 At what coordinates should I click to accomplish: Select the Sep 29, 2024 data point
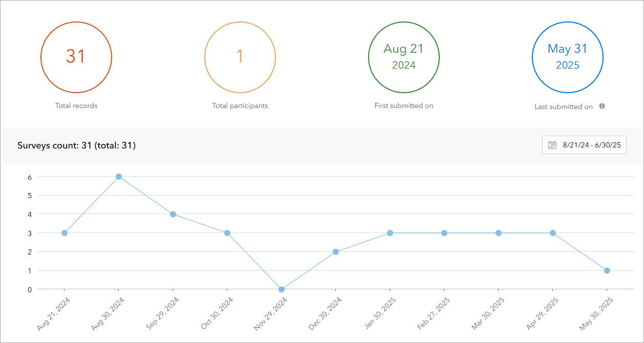coord(173,214)
